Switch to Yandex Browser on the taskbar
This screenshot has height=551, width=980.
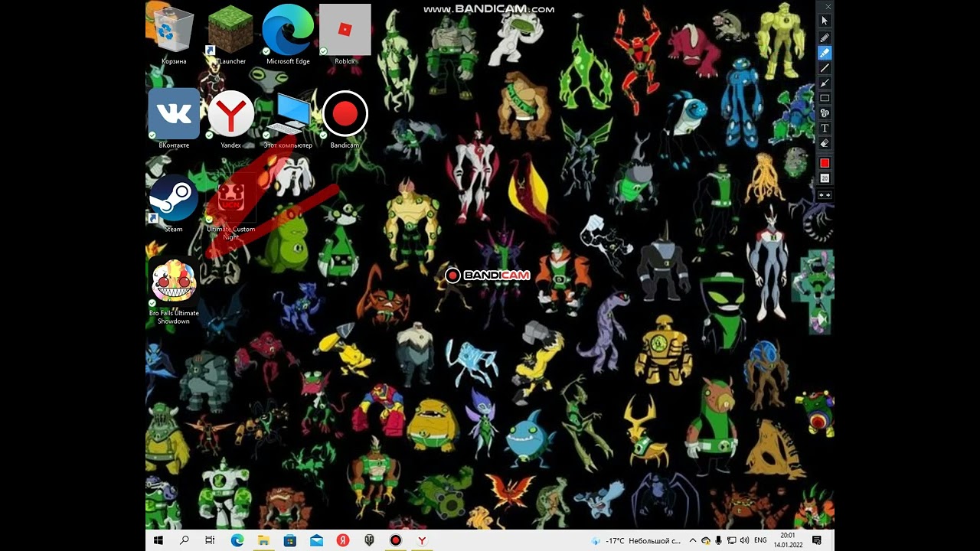pos(422,540)
